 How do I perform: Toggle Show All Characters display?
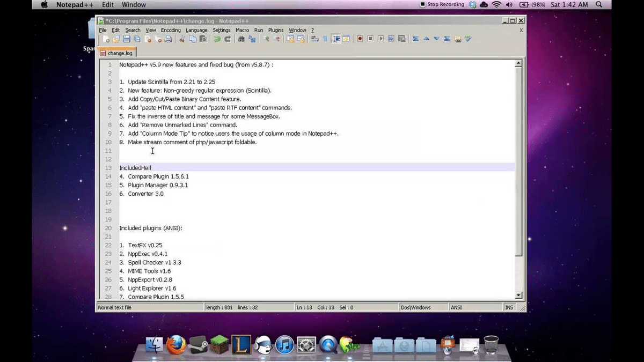(325, 39)
